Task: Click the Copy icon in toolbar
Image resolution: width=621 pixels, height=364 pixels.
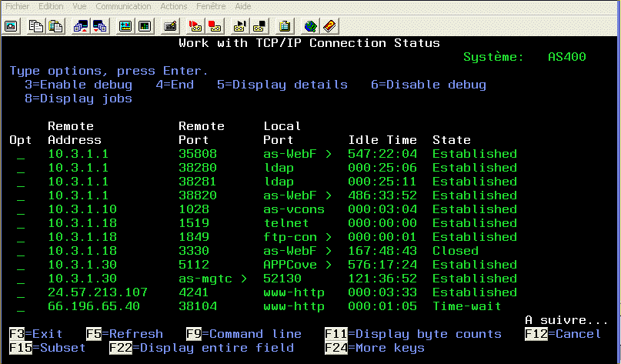Action: coord(35,26)
